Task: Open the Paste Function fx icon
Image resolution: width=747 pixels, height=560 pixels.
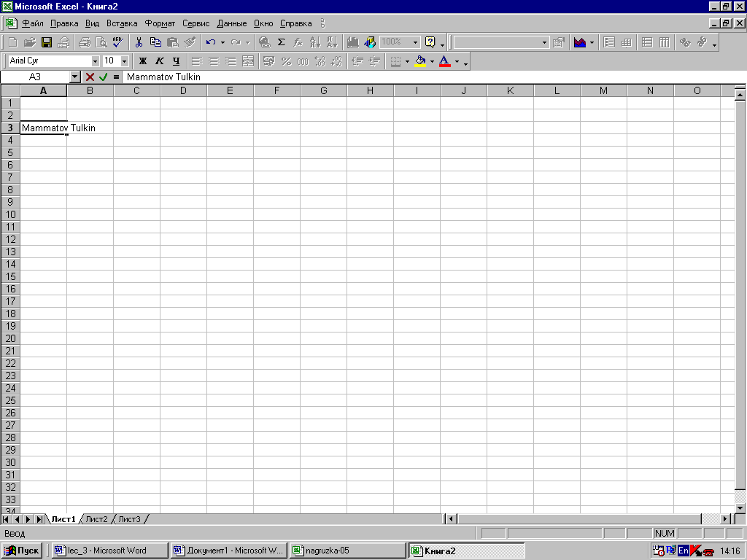Action: coord(298,42)
